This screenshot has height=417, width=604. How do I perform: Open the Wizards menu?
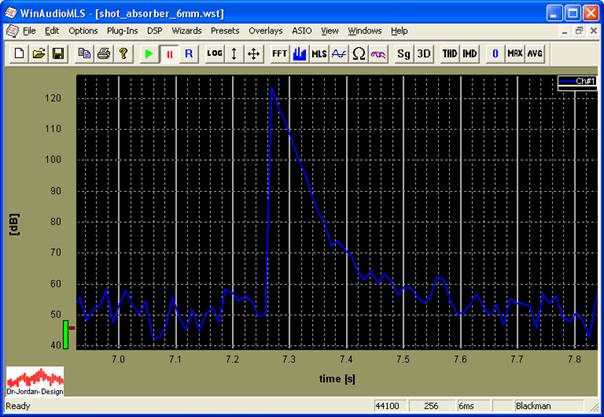click(x=186, y=31)
